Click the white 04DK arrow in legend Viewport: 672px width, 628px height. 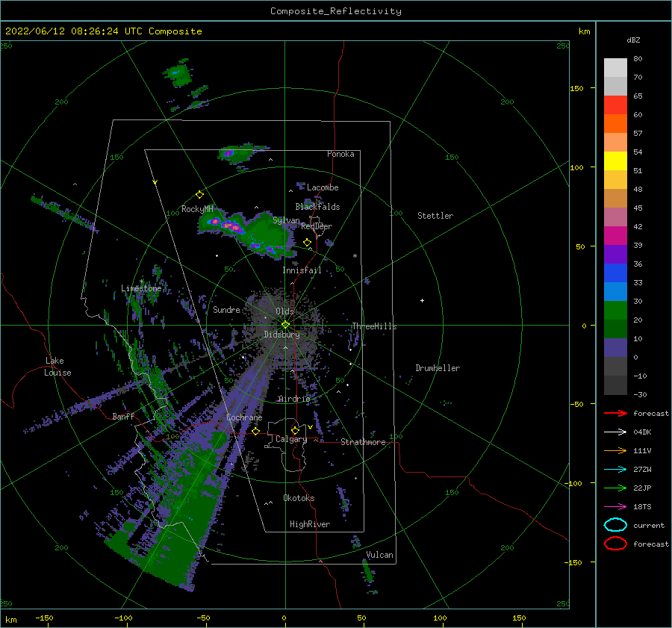(615, 432)
